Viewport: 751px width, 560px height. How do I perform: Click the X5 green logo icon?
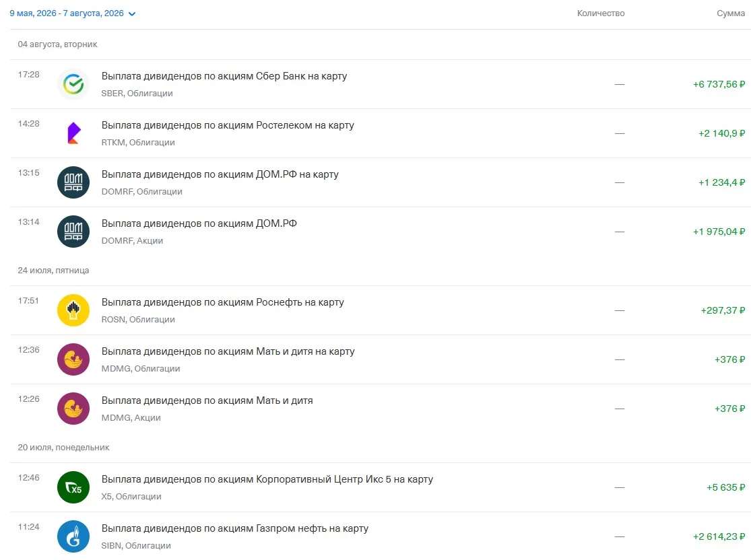[x=73, y=487]
